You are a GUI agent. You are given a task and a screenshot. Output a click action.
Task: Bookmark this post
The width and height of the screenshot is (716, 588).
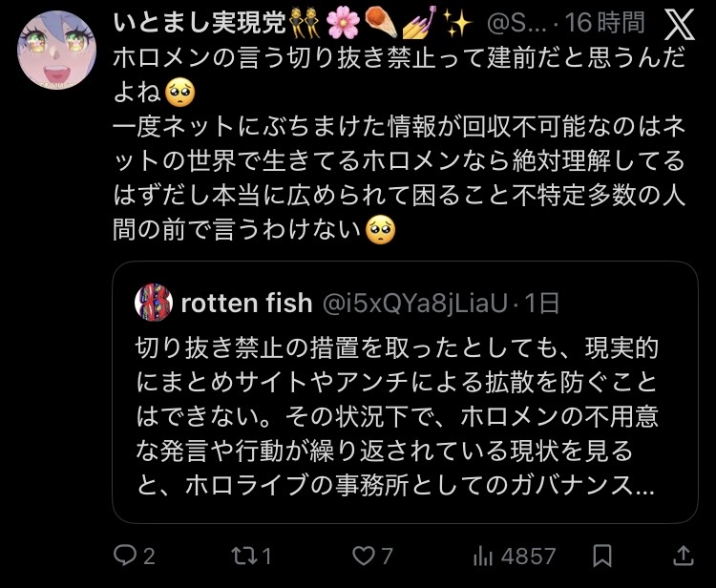602,555
